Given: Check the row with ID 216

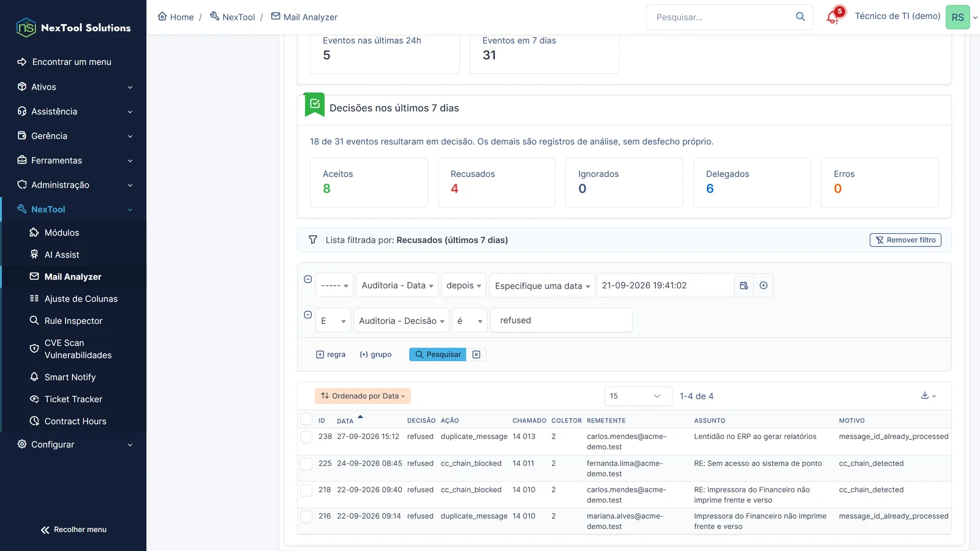Looking at the screenshot, I should click(306, 517).
